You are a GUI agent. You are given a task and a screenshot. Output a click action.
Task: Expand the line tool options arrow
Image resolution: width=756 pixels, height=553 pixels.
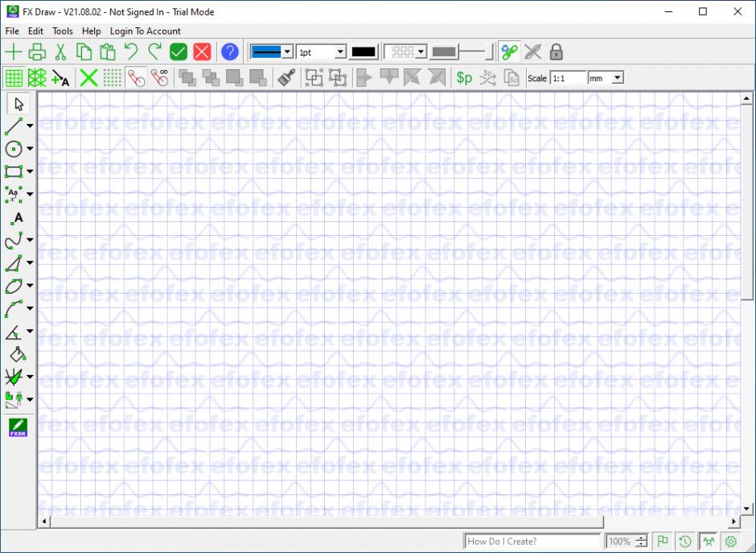point(30,126)
